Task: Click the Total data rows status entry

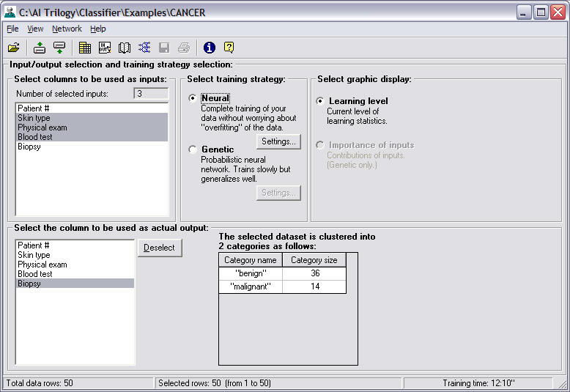Action: pyautogui.click(x=78, y=383)
